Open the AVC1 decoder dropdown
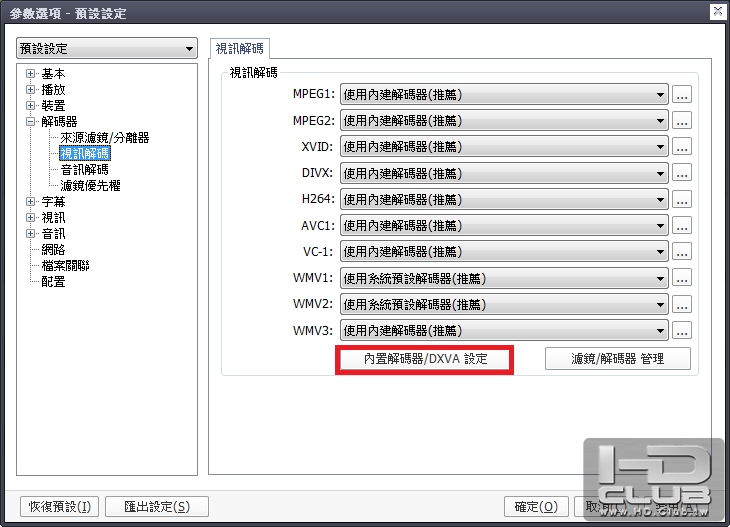 tap(504, 225)
